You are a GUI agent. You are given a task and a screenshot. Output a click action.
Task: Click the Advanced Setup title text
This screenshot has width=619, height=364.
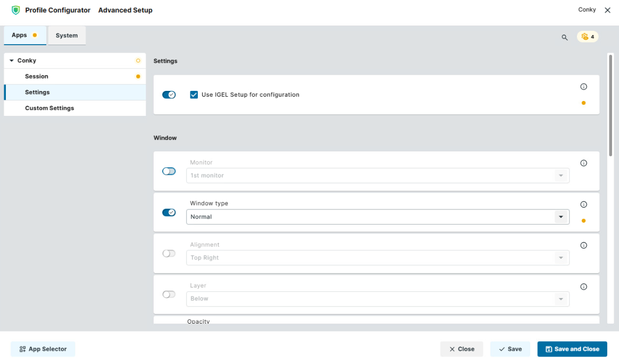tap(125, 10)
